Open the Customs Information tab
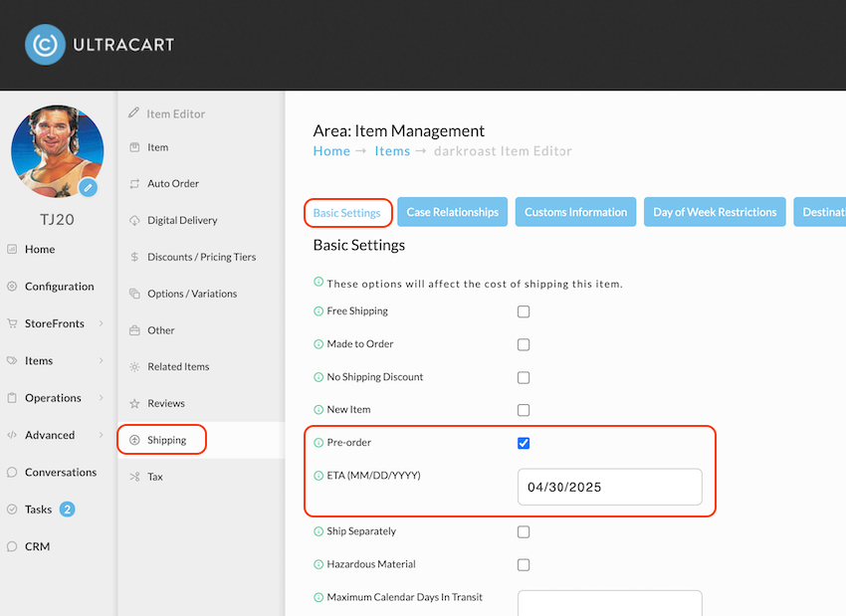The width and height of the screenshot is (846, 616). click(x=575, y=212)
